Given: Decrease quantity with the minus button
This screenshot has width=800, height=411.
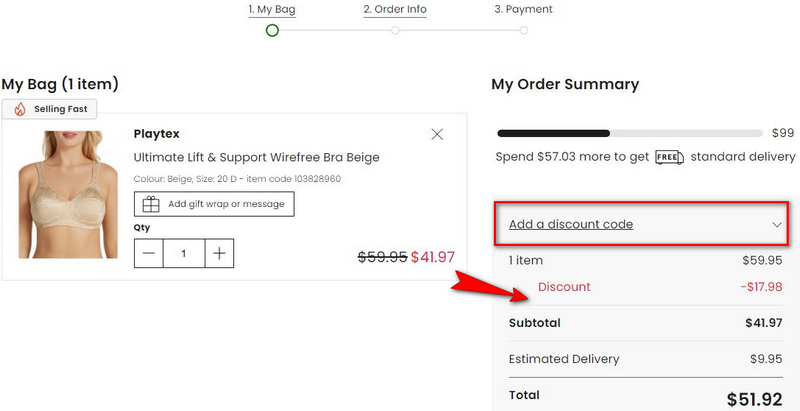Looking at the screenshot, I should (x=149, y=253).
